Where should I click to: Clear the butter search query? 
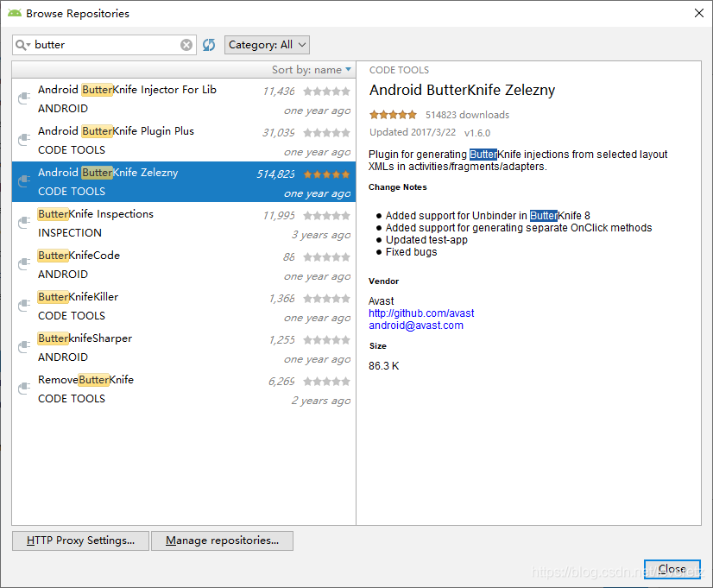(x=186, y=44)
